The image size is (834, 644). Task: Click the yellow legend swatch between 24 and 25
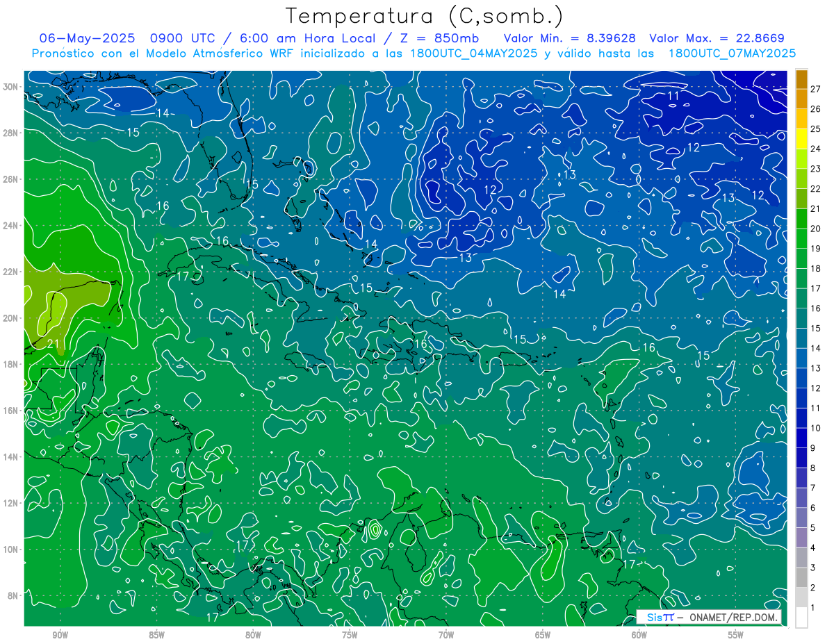point(801,139)
